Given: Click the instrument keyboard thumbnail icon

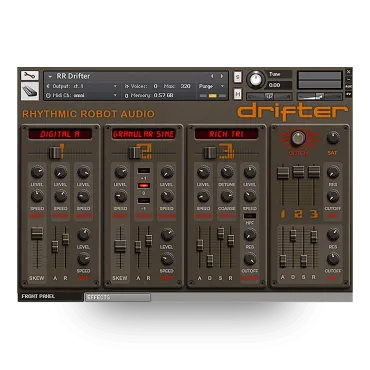Looking at the screenshot, I should pos(30,91).
